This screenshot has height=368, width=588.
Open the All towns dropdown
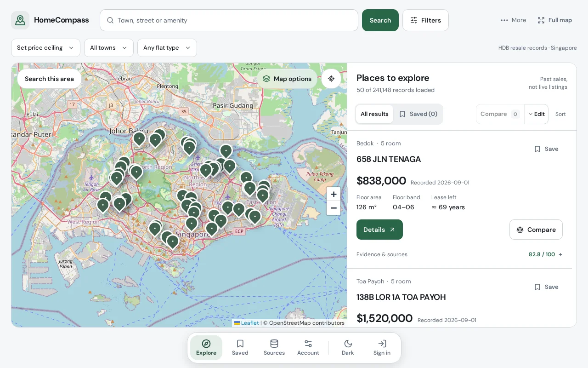click(x=109, y=48)
